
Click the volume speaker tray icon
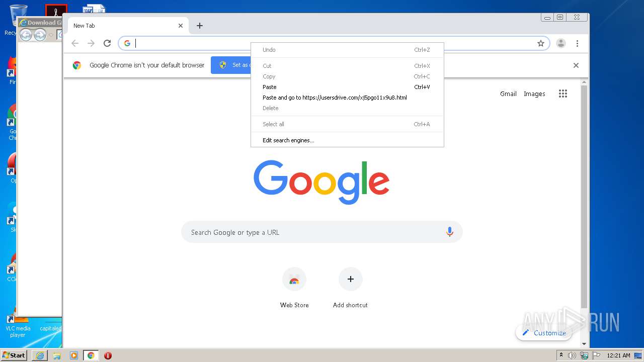click(572, 355)
